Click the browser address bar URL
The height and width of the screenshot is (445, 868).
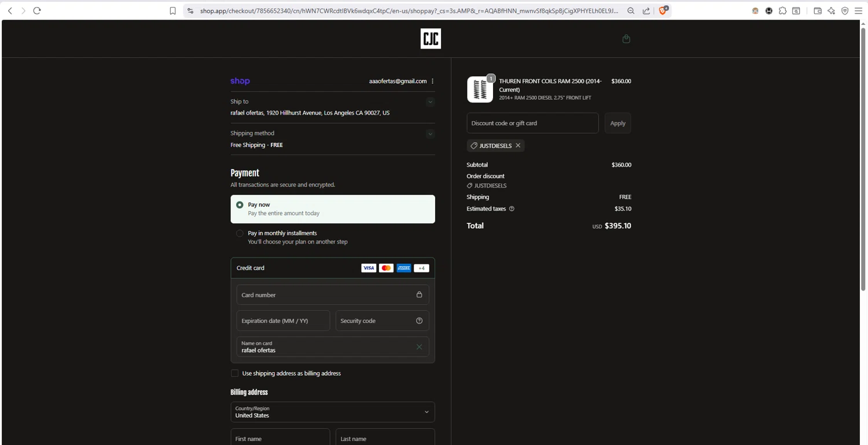pos(409,10)
